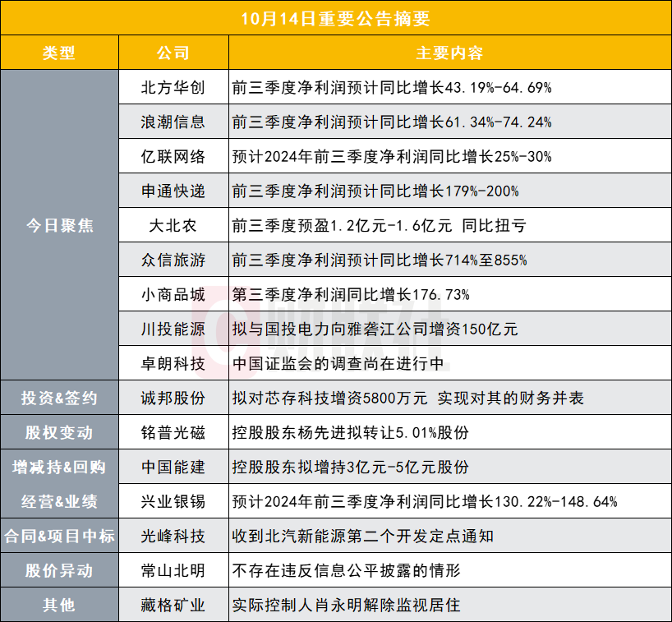Click company name 亿联网络

(x=173, y=156)
